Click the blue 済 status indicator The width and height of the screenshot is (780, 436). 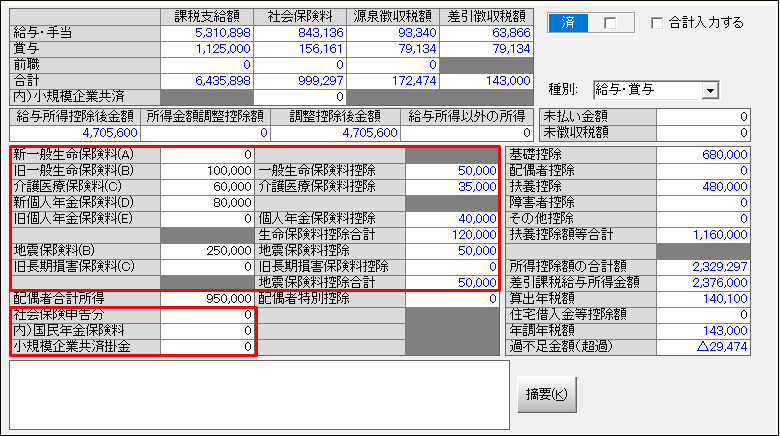coord(569,23)
